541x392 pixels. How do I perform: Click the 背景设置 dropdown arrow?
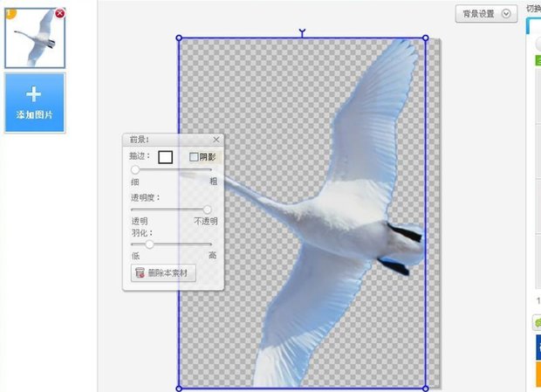506,14
